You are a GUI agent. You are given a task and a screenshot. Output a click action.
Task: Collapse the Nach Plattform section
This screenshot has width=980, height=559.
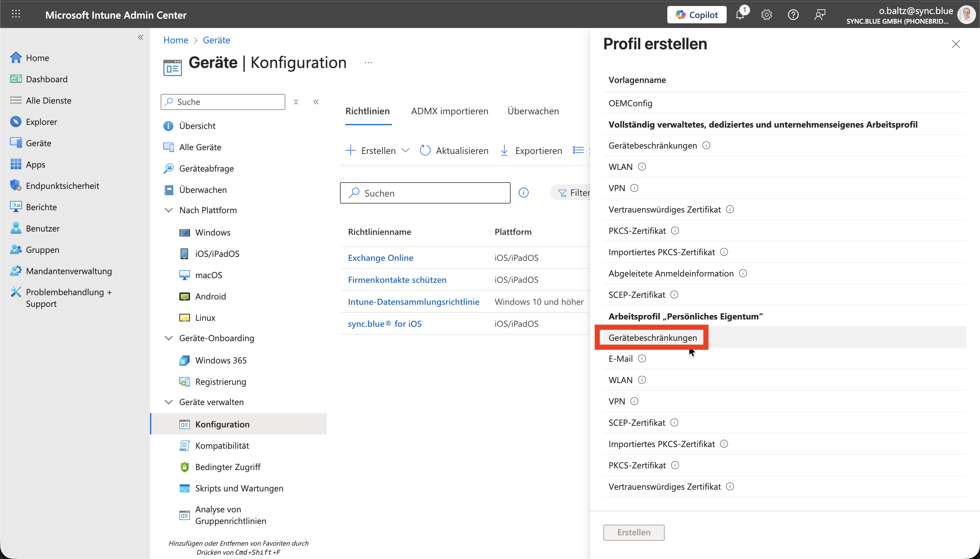[169, 210]
